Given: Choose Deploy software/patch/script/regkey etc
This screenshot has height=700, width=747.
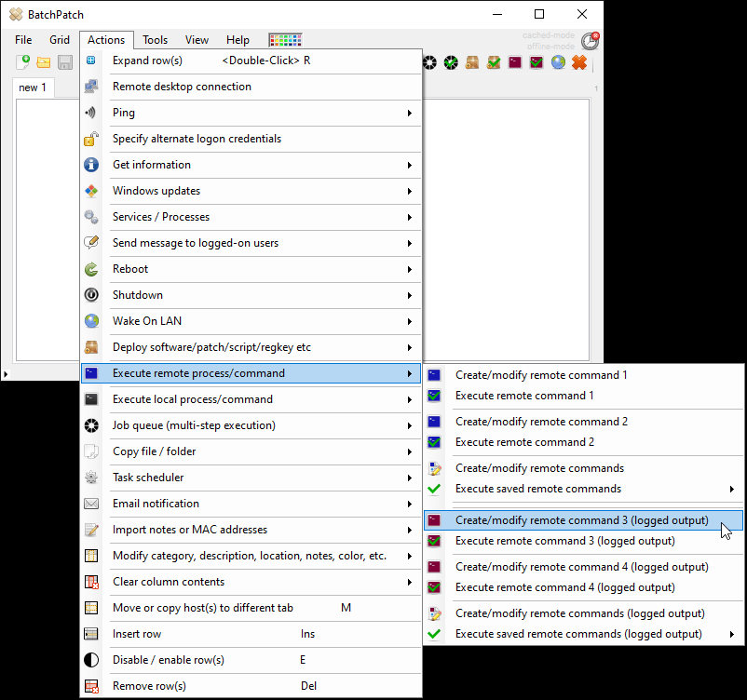Looking at the screenshot, I should point(251,347).
